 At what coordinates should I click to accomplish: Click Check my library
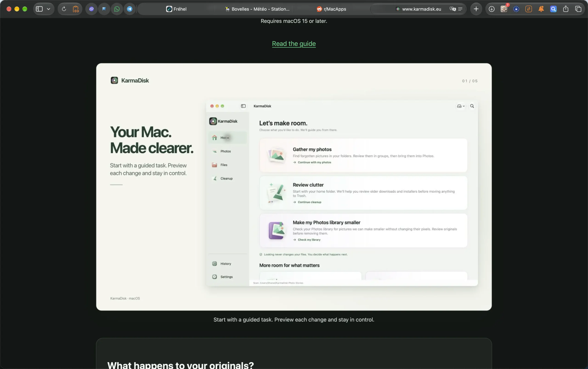point(307,240)
